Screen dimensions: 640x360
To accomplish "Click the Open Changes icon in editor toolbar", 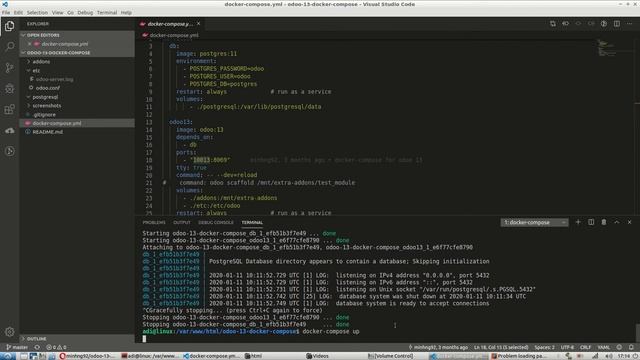I will (x=553, y=24).
